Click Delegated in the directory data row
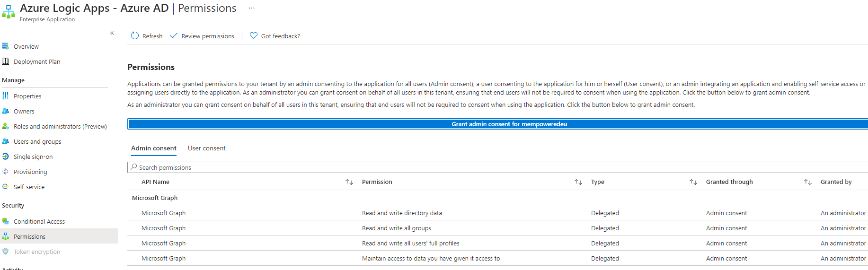Screen dimensions: 868x270 [605, 213]
